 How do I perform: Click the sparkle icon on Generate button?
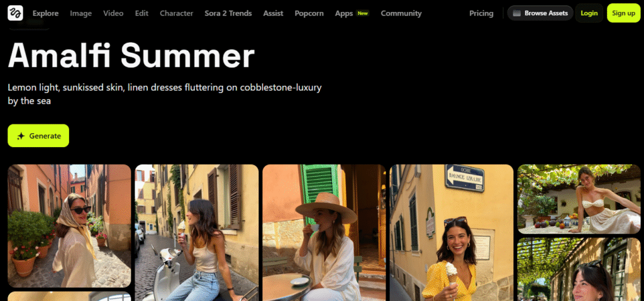pos(21,136)
